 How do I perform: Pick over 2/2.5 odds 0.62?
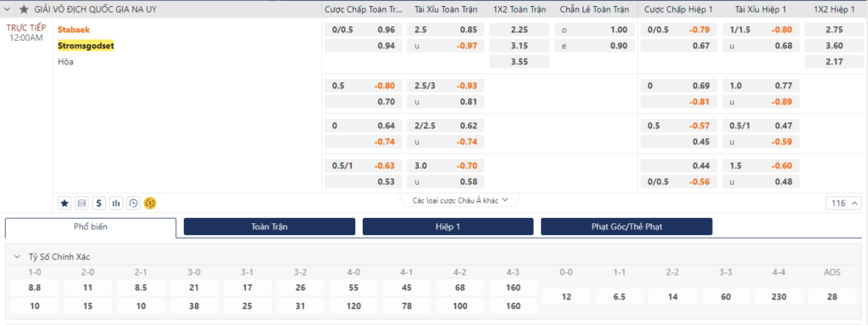point(446,126)
